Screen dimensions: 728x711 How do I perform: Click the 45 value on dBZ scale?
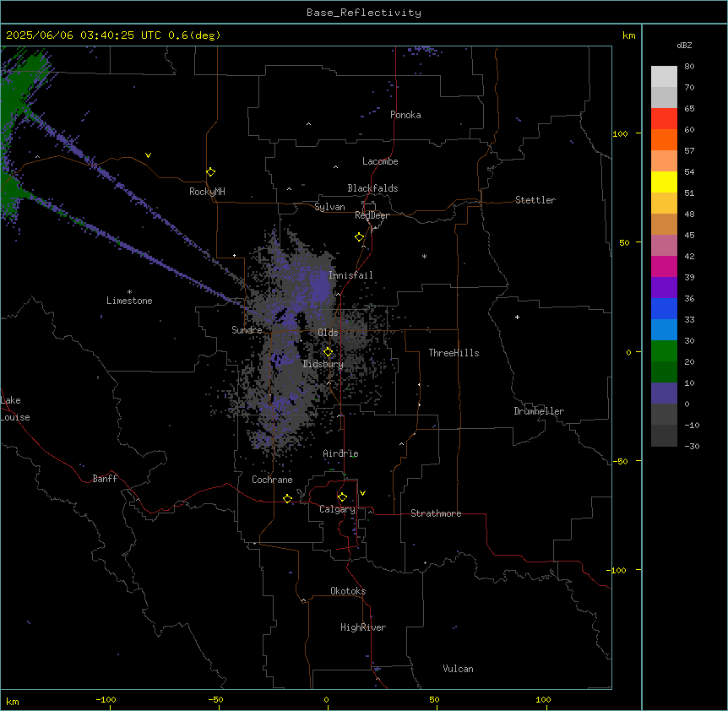(689, 236)
